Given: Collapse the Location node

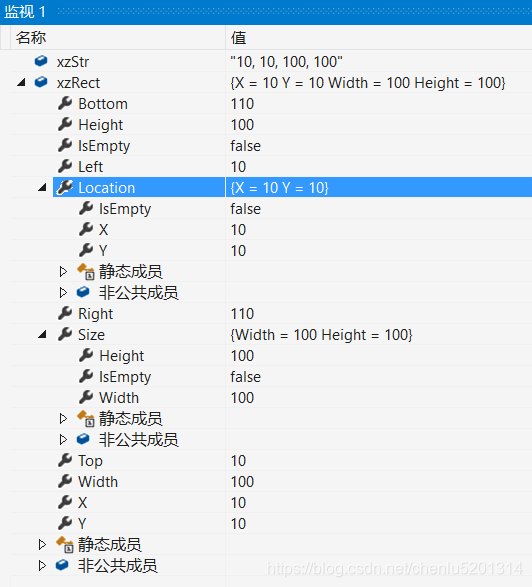Looking at the screenshot, I should click(42, 187).
